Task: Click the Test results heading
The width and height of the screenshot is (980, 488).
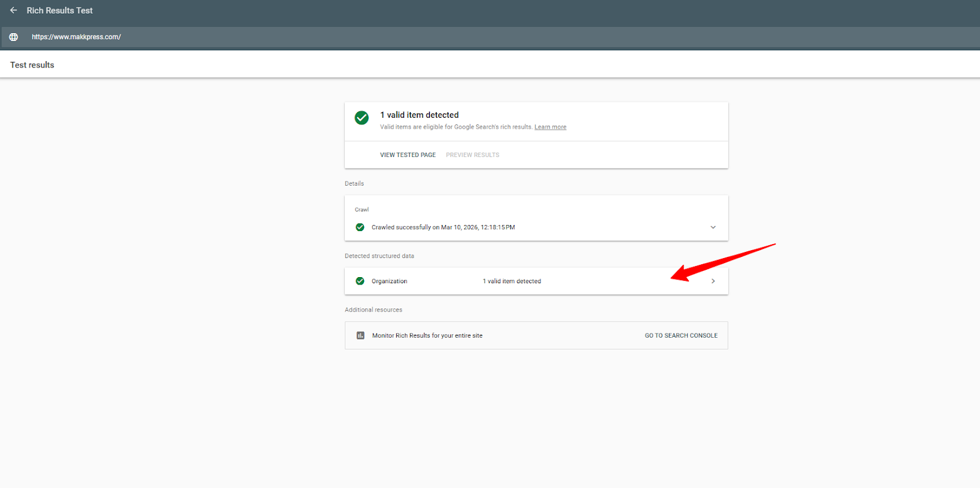Action: [32, 65]
